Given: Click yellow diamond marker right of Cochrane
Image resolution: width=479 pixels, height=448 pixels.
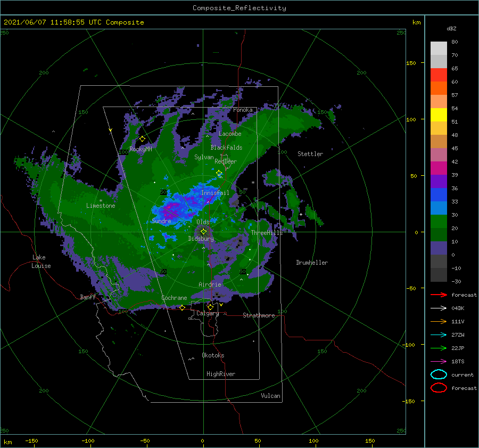Looking at the screenshot, I should (182, 307).
